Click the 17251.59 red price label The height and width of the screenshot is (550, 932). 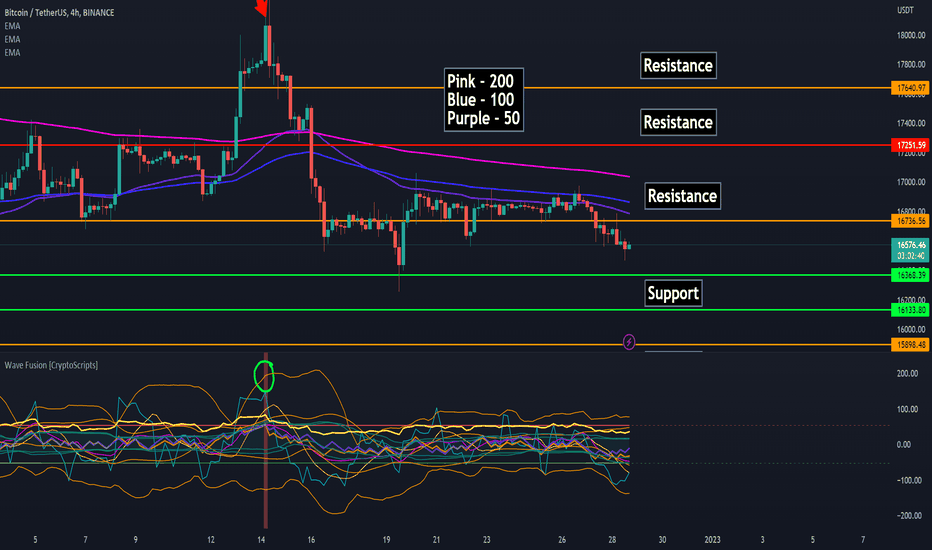tap(910, 145)
